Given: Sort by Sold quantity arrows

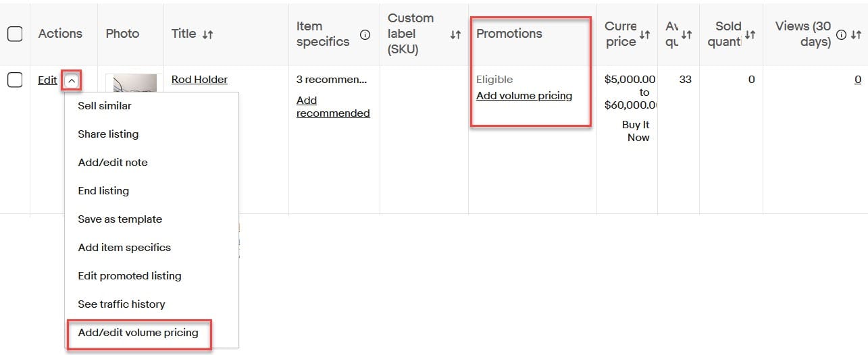Looking at the screenshot, I should [750, 34].
